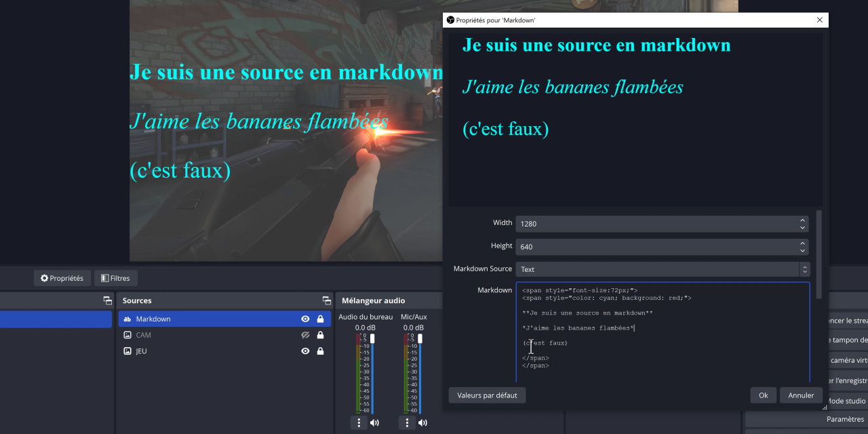
Task: Hide the Markdown source with its eye toggle
Action: coord(305,319)
